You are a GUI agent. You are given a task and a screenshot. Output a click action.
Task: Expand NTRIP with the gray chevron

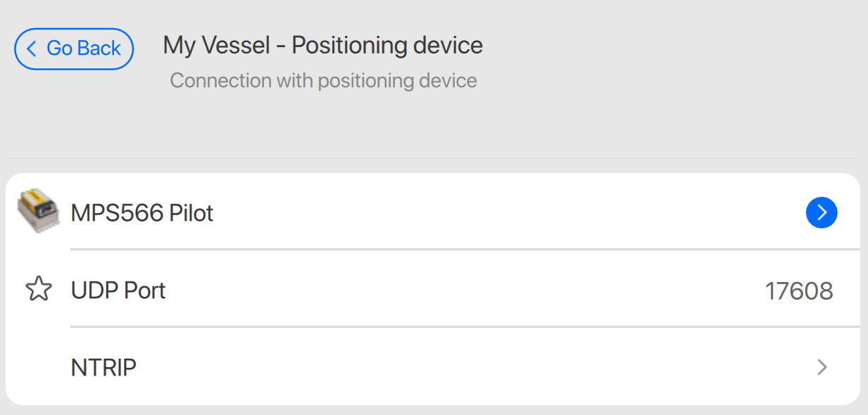click(x=821, y=366)
